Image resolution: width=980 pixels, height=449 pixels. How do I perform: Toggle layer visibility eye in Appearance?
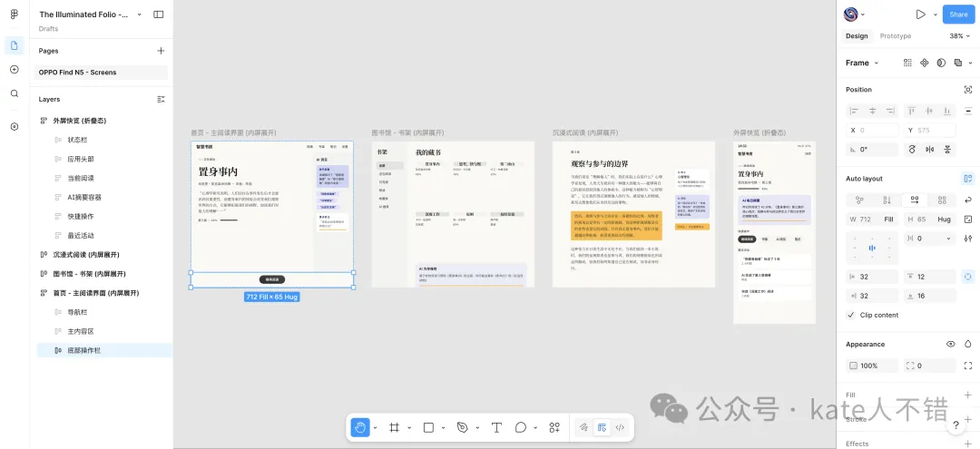point(951,345)
